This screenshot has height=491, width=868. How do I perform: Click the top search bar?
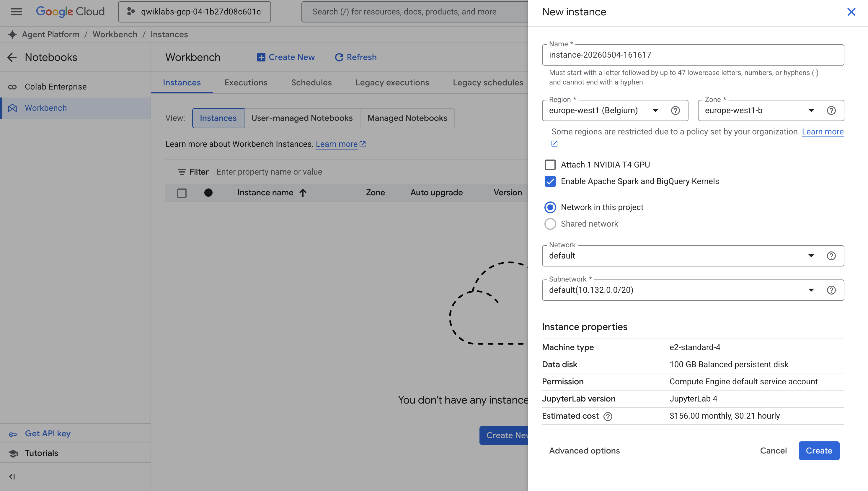coord(415,12)
